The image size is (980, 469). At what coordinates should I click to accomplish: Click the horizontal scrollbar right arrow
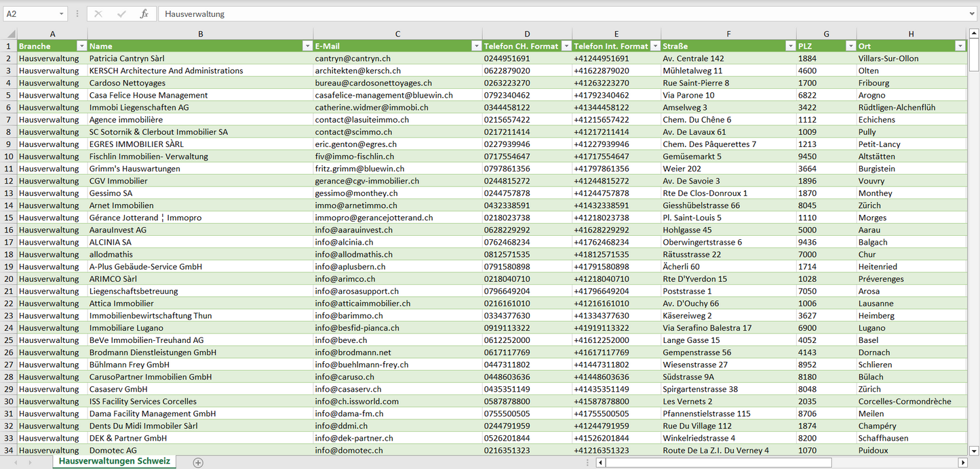click(x=962, y=462)
